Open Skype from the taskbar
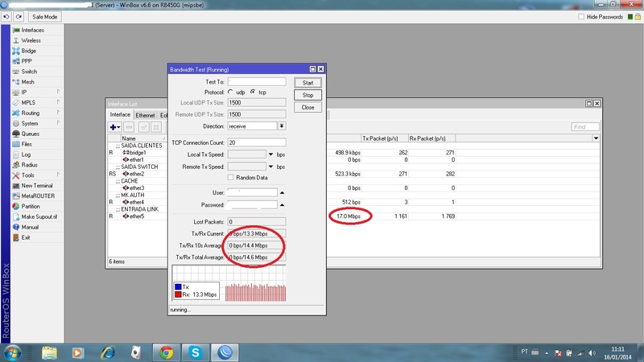644x362 pixels. point(195,352)
